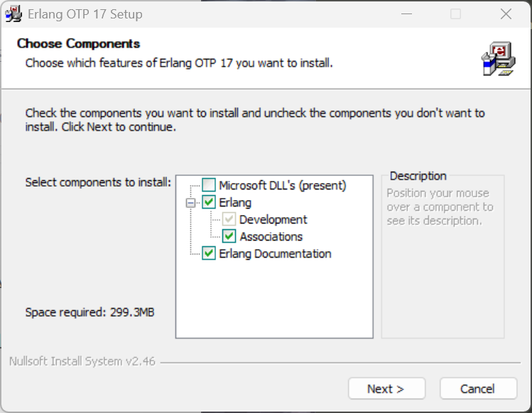Screen dimensions: 532x413
Task: Select the Erlang Documentation label
Action: click(275, 253)
